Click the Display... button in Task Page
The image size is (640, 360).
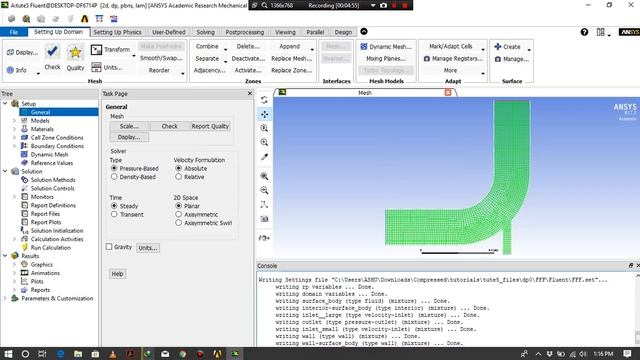click(x=129, y=137)
